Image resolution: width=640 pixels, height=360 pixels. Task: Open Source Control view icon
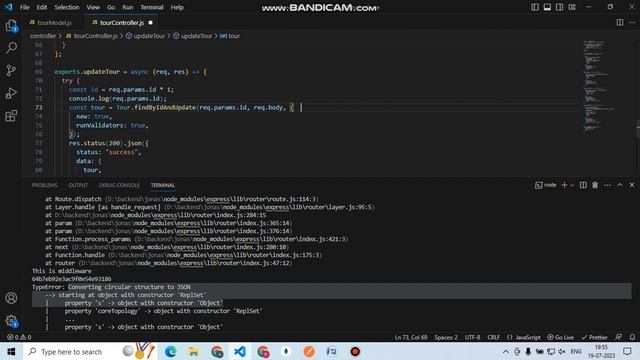pos(11,70)
